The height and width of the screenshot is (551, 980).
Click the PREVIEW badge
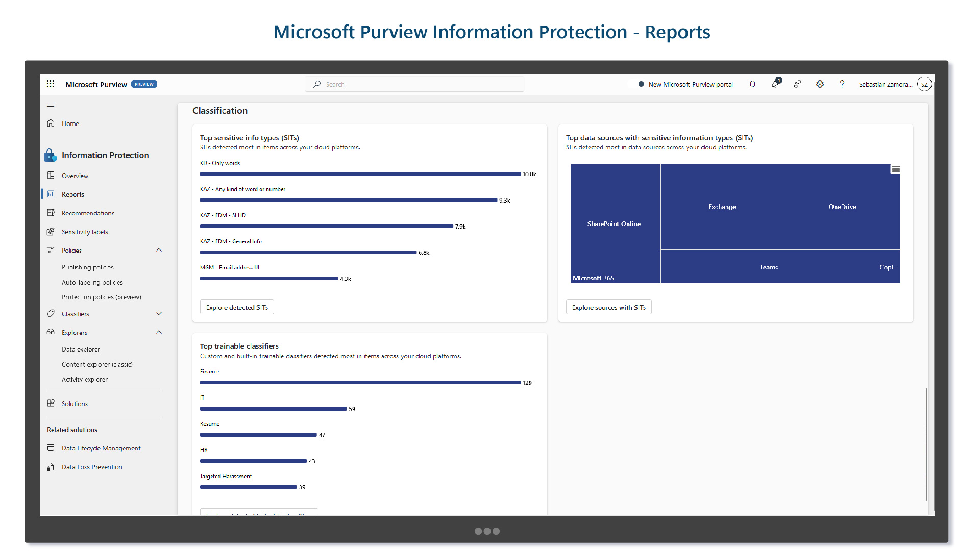(x=144, y=84)
